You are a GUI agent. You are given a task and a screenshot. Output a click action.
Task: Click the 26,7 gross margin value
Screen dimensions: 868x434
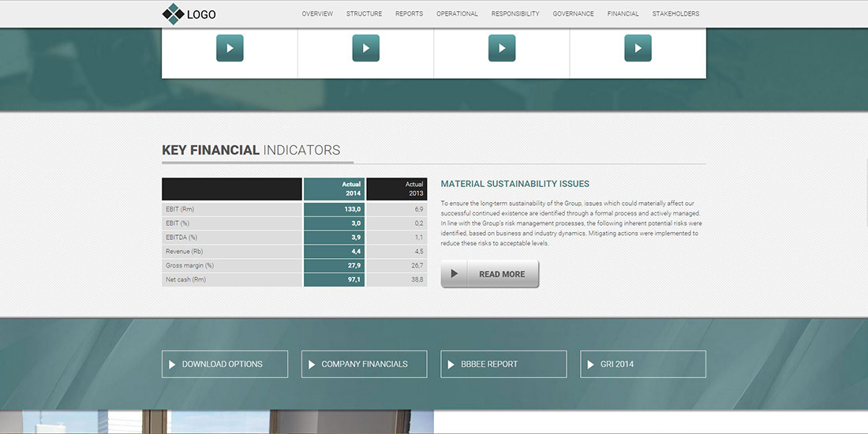(417, 265)
